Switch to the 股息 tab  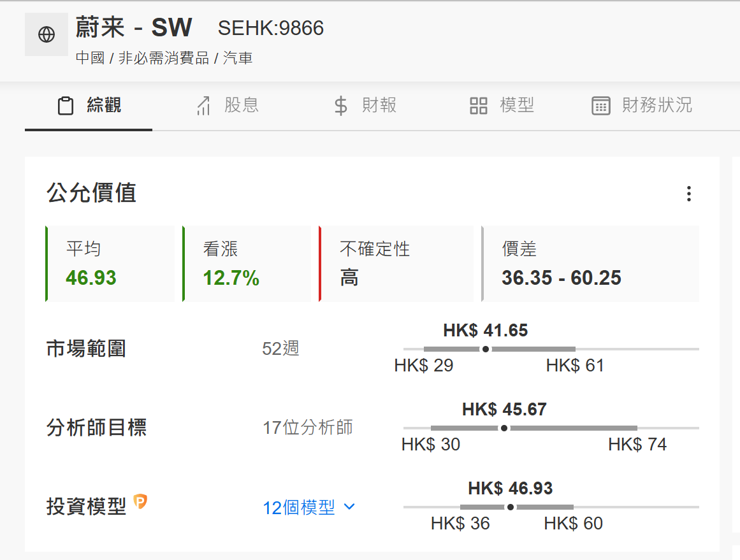pyautogui.click(x=228, y=106)
